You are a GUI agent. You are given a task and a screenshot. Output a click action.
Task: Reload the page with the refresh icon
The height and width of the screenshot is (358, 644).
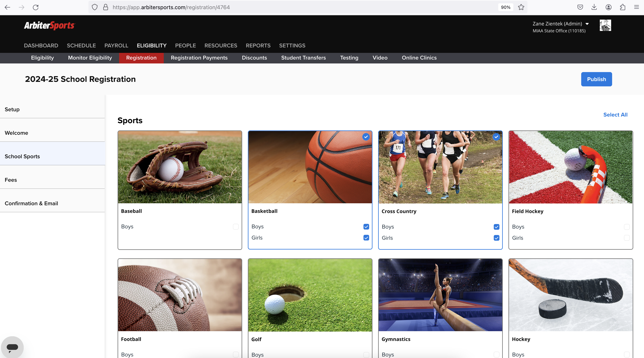[36, 7]
